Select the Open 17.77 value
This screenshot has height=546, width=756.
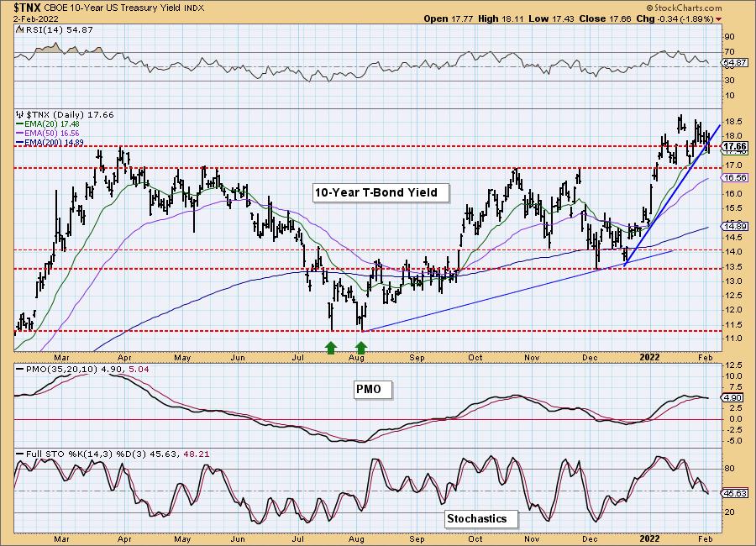[448, 18]
